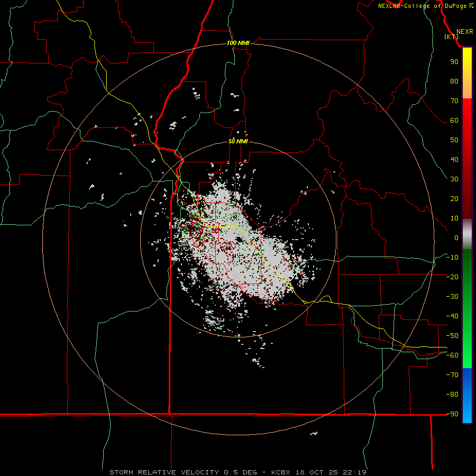Click the -20 value on the velocity scale
This screenshot has width=476, height=476.
pyautogui.click(x=452, y=277)
